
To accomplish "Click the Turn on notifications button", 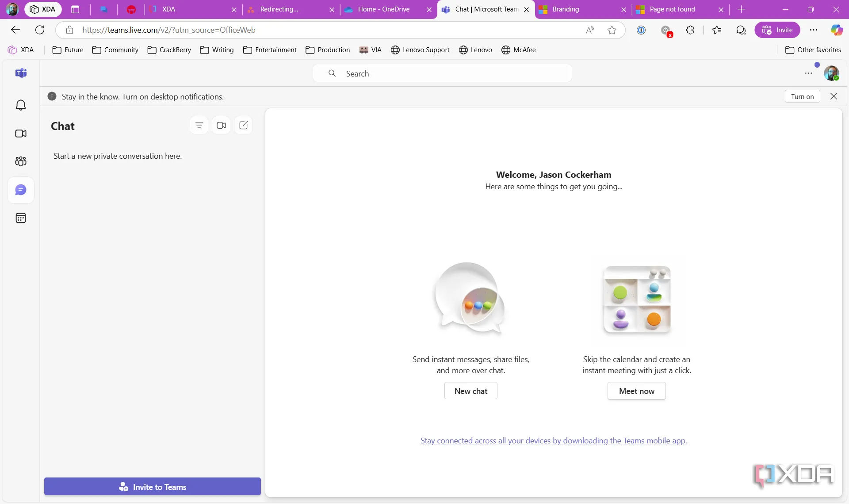I will click(802, 97).
